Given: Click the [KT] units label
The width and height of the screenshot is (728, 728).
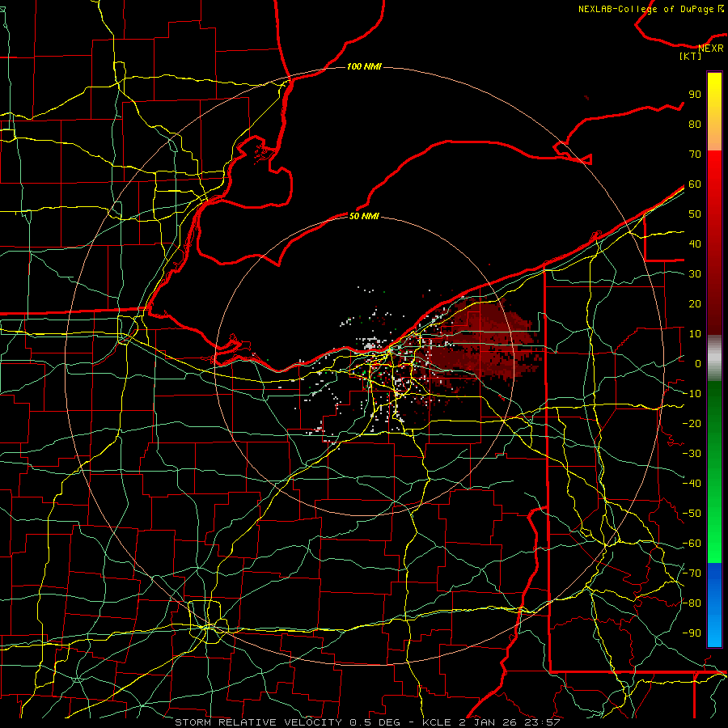Looking at the screenshot, I should click(x=691, y=56).
